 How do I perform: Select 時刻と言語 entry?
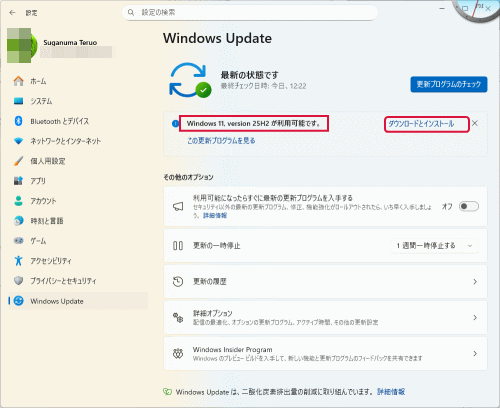click(x=78, y=221)
